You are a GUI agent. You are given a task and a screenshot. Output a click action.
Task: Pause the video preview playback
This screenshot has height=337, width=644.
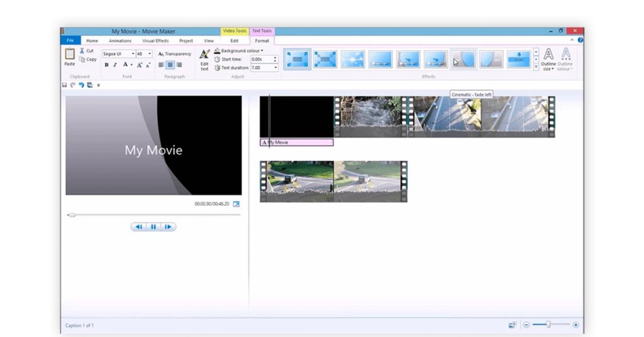[153, 226]
